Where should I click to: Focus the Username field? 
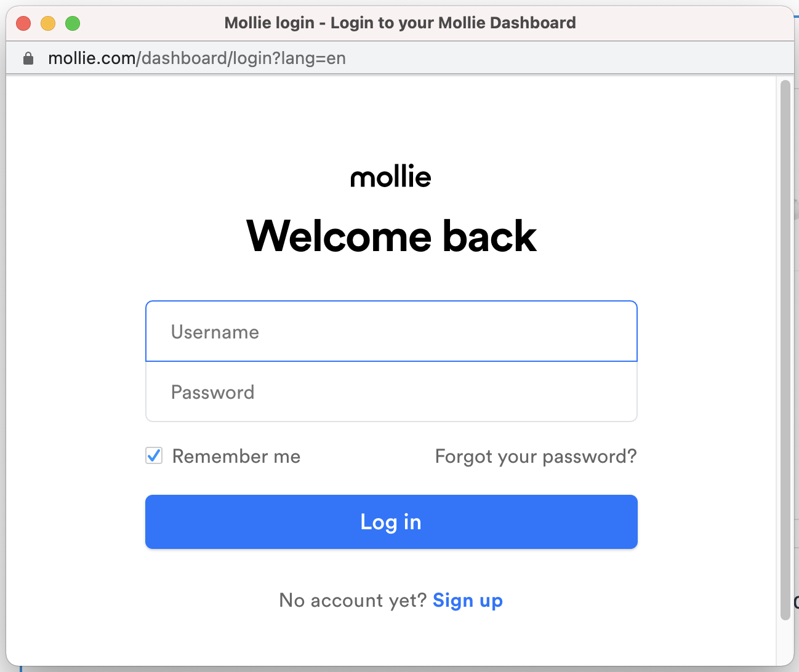(x=391, y=332)
